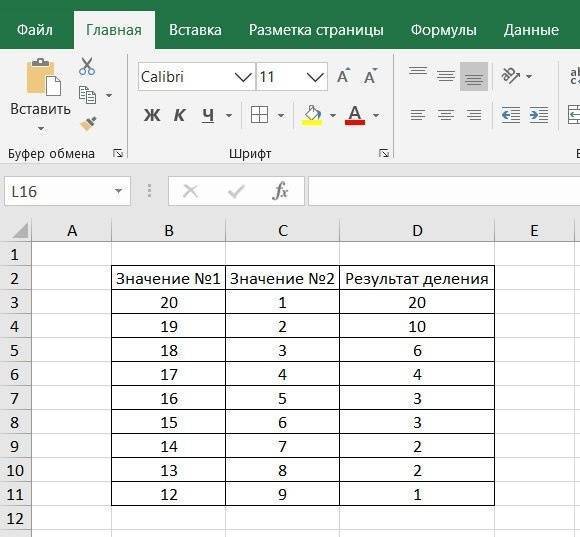
Task: Toggle italic К formatting
Action: coord(179,115)
